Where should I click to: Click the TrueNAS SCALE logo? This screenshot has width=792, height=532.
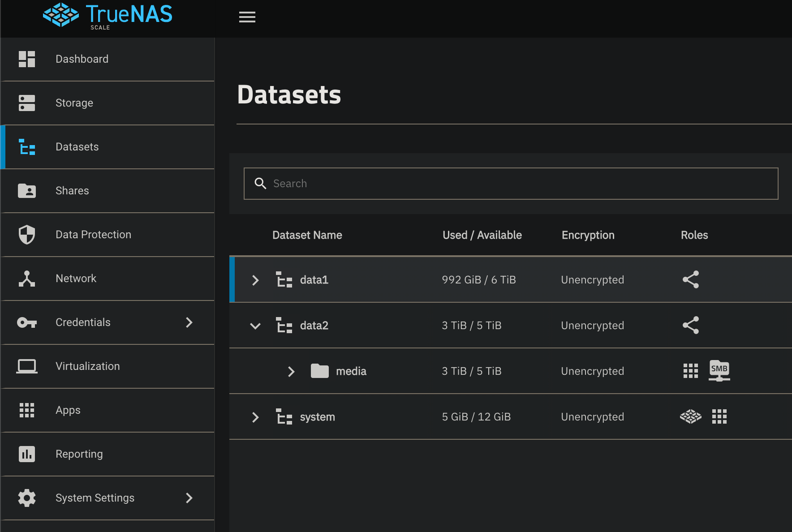coord(108,16)
